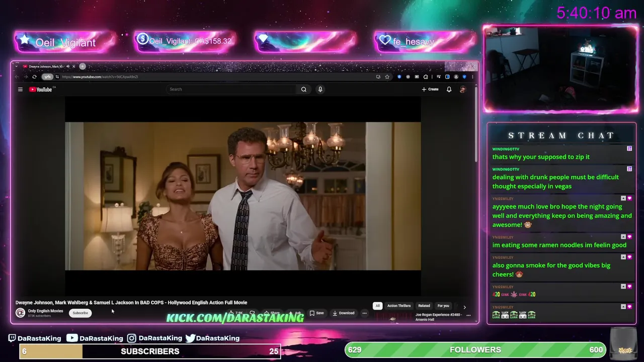
Task: Select the Action Thrillers chip
Action: pos(399,306)
